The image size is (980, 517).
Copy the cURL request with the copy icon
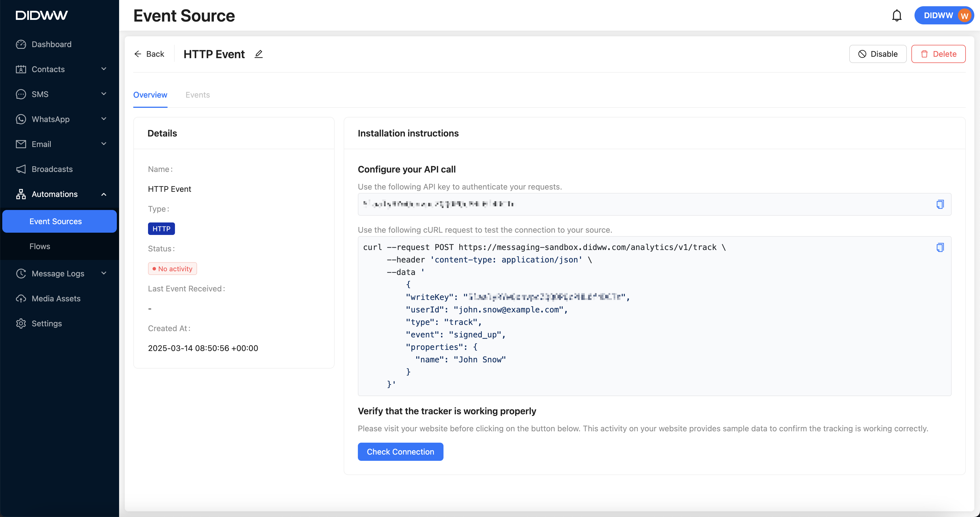tap(940, 247)
